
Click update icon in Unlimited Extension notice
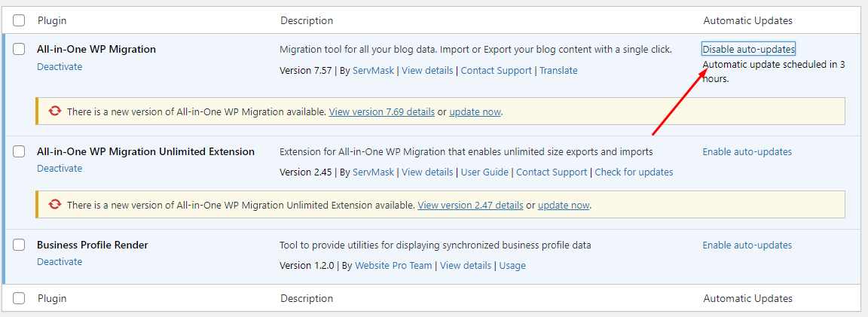54,205
